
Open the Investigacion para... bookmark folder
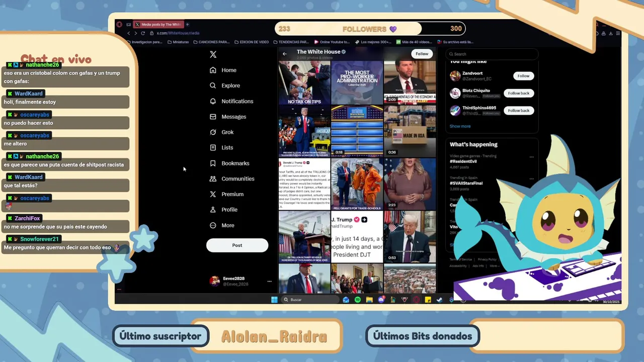coord(144,42)
